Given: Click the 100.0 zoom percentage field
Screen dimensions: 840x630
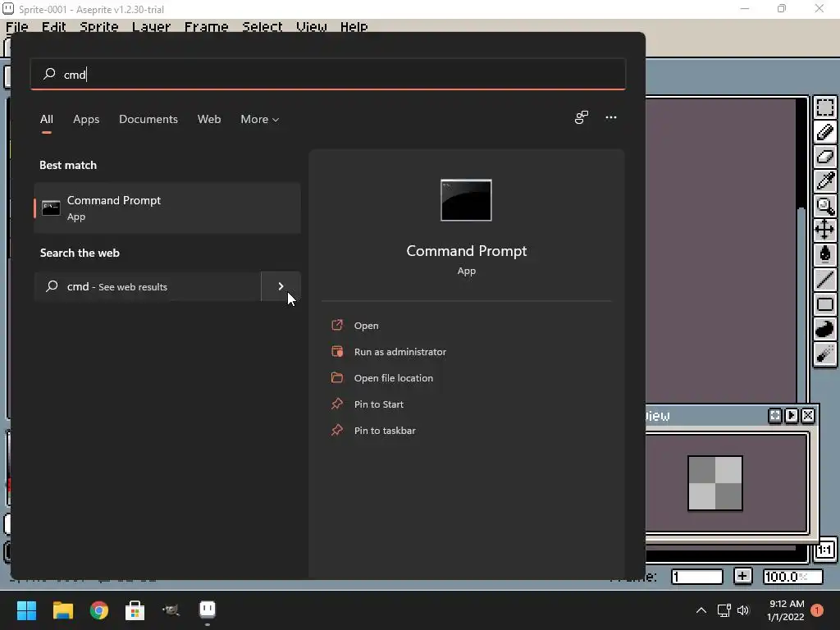Looking at the screenshot, I should [x=793, y=577].
